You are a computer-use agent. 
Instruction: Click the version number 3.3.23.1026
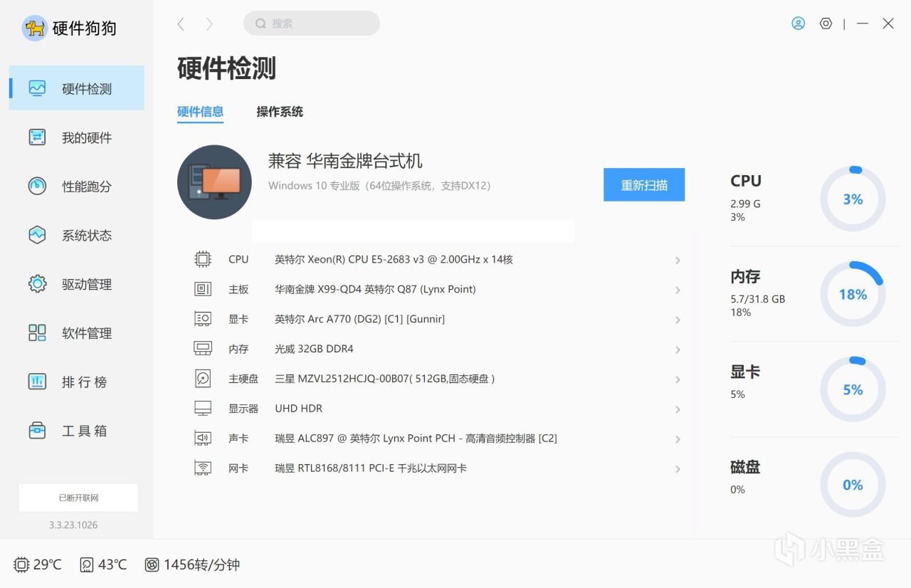coord(73,525)
